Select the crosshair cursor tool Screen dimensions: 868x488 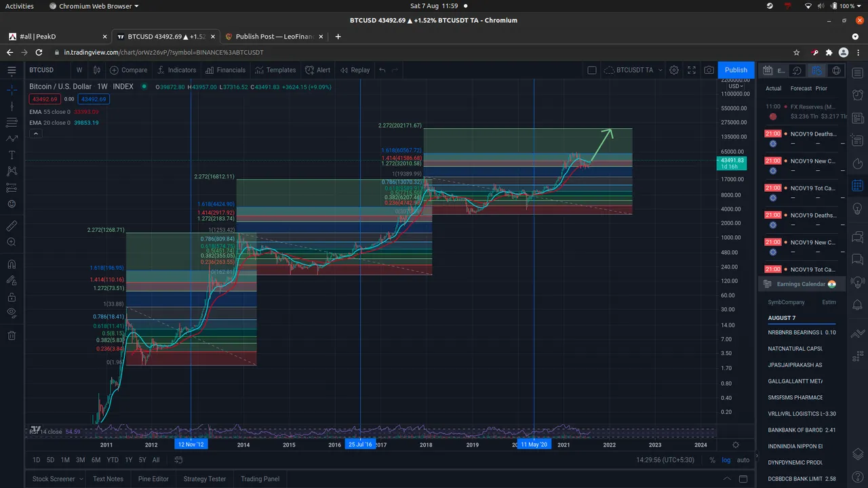coord(12,89)
